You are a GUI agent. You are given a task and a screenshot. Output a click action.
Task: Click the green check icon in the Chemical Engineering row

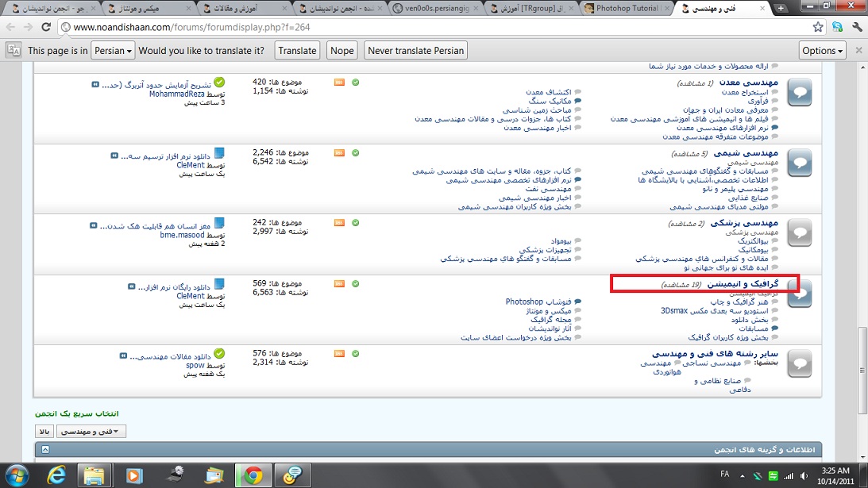tap(356, 152)
